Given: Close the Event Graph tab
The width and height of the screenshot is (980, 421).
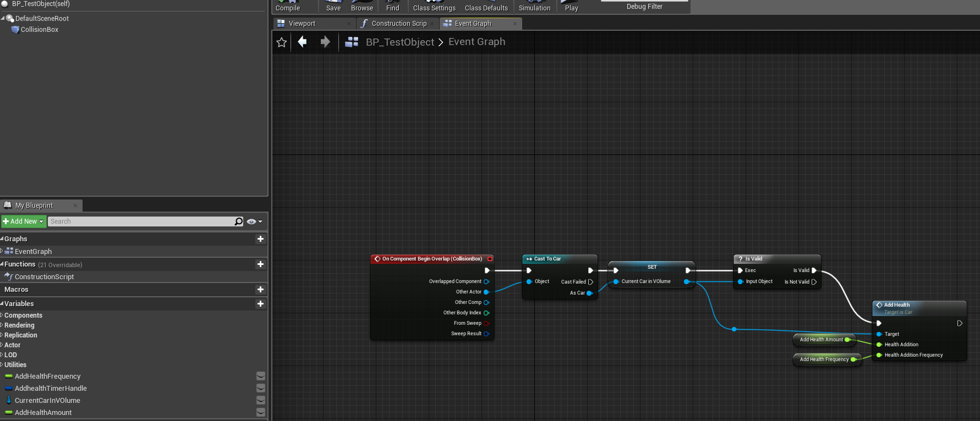Looking at the screenshot, I should point(515,24).
